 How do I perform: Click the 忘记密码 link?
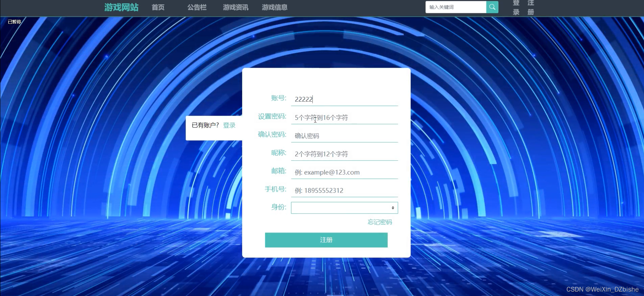pyautogui.click(x=380, y=222)
